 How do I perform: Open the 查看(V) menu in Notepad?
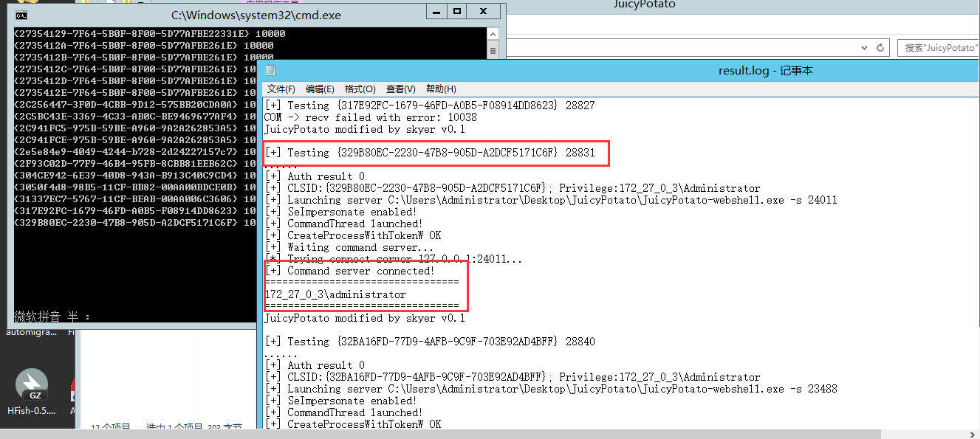[401, 89]
